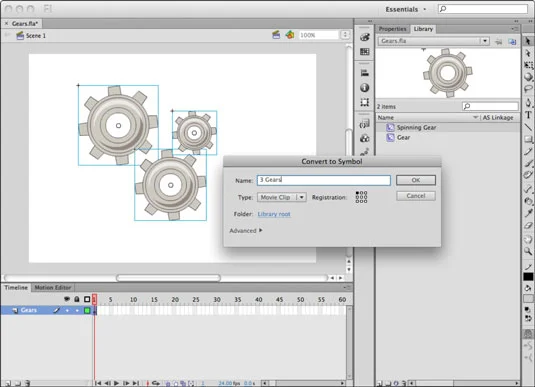
Task: Switch to the Properties tab
Action: tap(392, 29)
